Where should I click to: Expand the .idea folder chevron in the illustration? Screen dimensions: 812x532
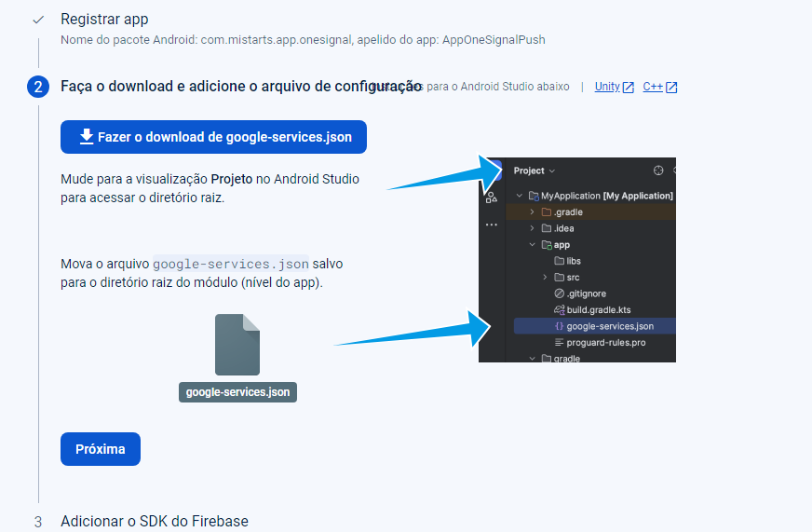[532, 228]
